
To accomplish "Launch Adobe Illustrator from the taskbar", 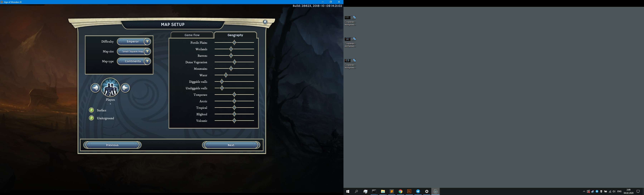I will pyautogui.click(x=409, y=191).
